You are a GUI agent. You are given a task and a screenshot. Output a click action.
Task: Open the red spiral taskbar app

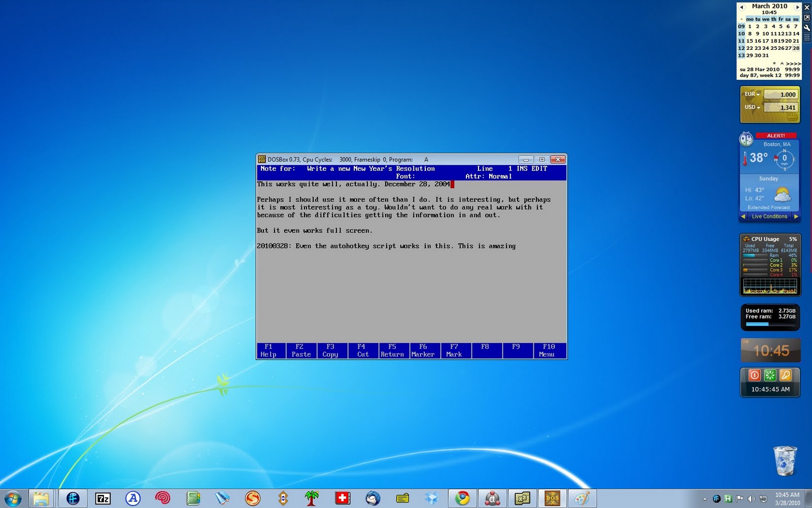click(x=162, y=498)
